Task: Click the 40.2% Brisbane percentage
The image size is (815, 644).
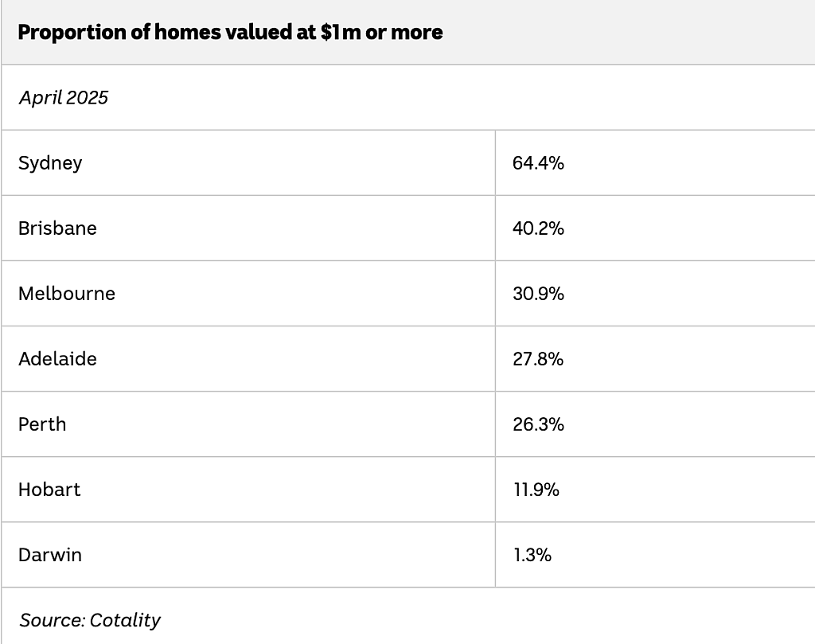Action: (538, 228)
